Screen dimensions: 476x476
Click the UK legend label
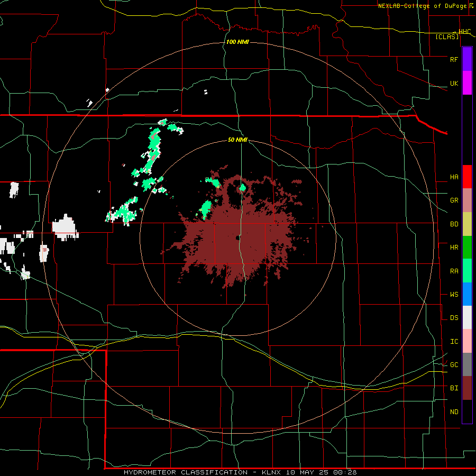(x=454, y=83)
